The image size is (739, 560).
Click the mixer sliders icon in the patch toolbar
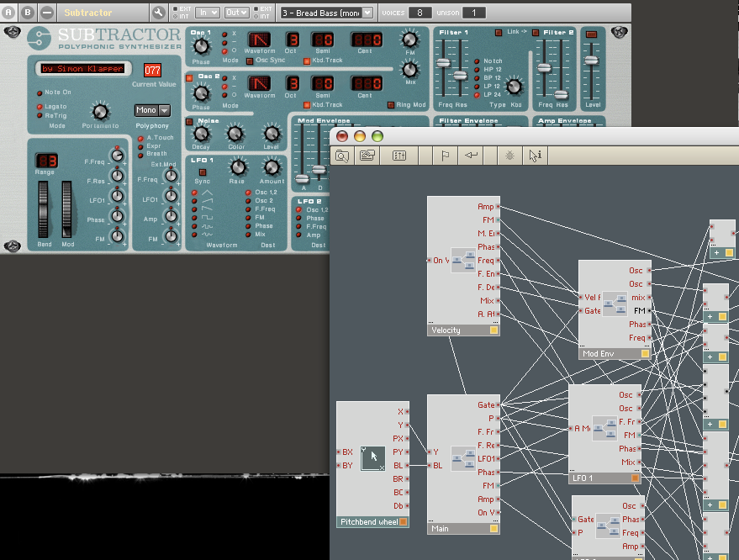click(x=399, y=156)
